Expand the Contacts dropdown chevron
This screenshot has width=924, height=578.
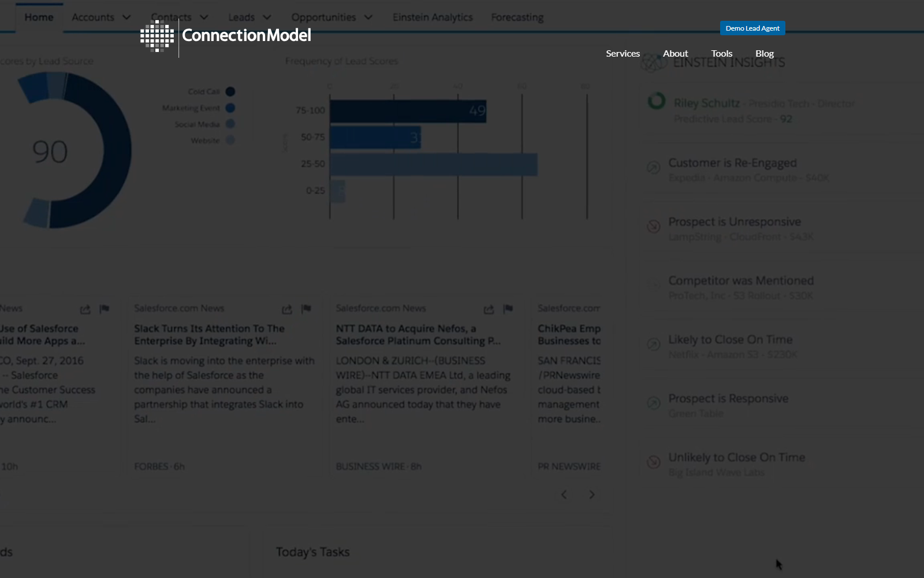pos(204,17)
